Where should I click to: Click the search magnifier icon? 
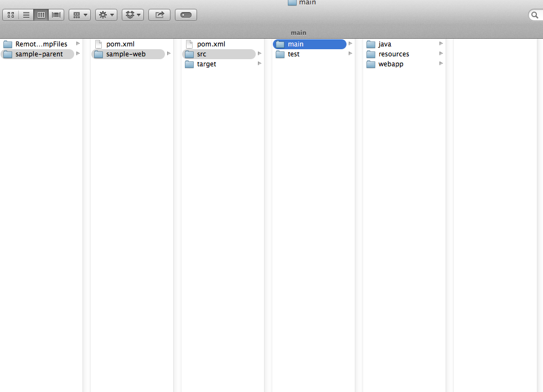[535, 15]
